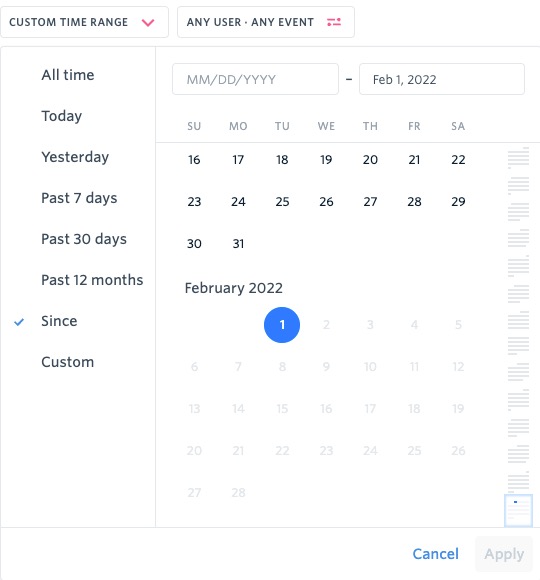The width and height of the screenshot is (540, 580).
Task: Click the calendar mini-map scroll thumb
Action: (518, 510)
